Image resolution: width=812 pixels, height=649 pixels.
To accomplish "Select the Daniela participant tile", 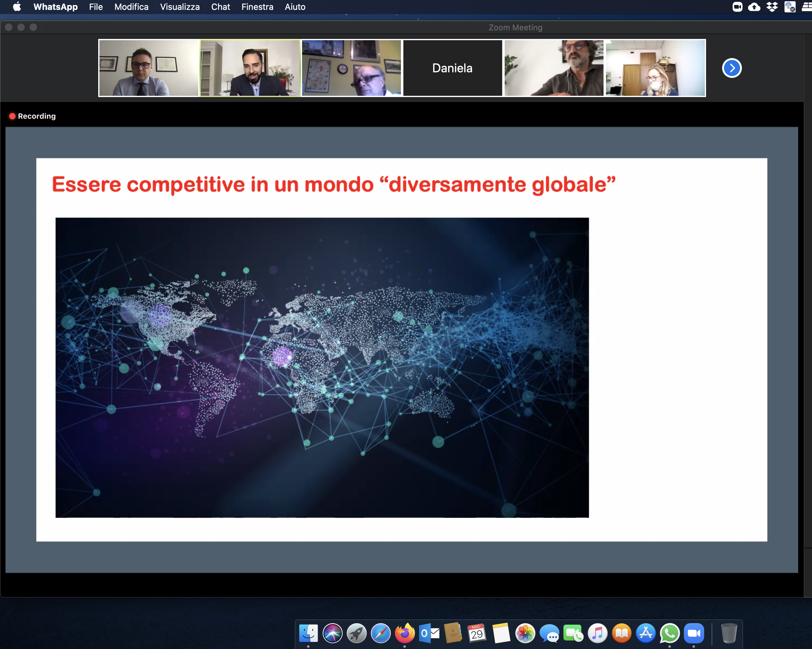I will coord(452,68).
